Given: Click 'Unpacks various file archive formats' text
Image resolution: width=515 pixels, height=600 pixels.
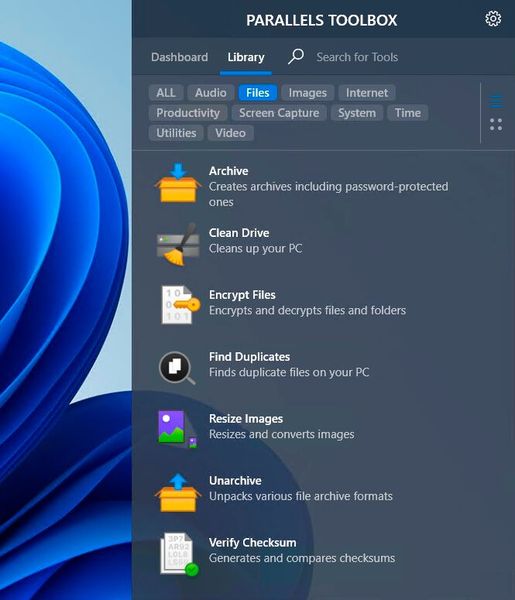Looking at the screenshot, I should [301, 496].
